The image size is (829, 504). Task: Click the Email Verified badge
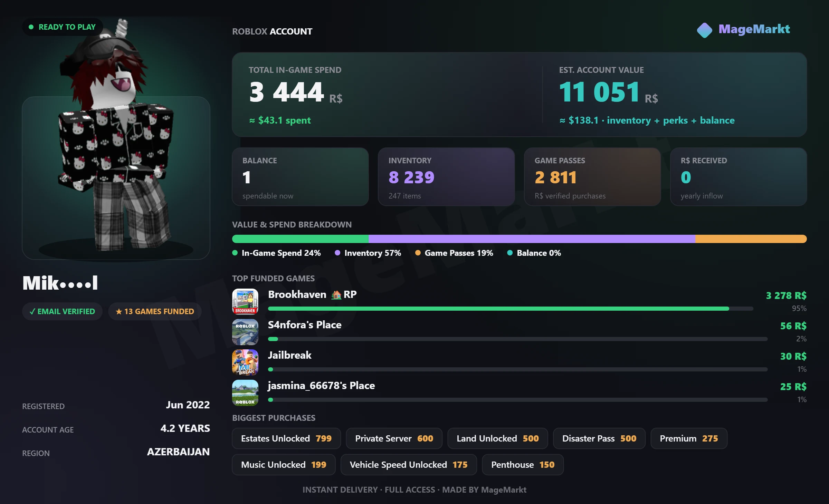click(x=62, y=311)
